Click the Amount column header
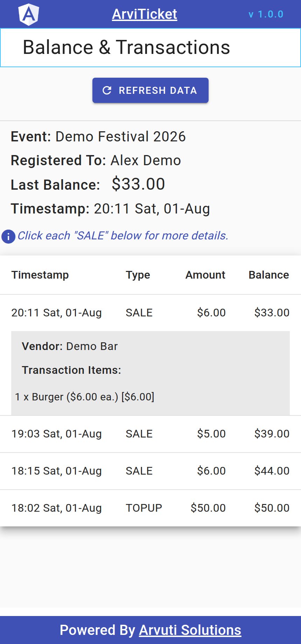301x644 pixels. [x=205, y=275]
